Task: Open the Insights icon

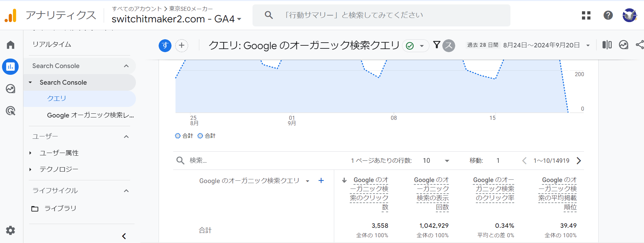Action: [x=624, y=45]
